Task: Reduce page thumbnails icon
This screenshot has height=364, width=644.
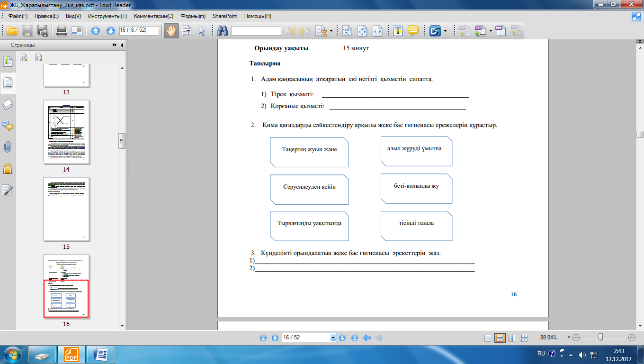Action: click(x=39, y=58)
